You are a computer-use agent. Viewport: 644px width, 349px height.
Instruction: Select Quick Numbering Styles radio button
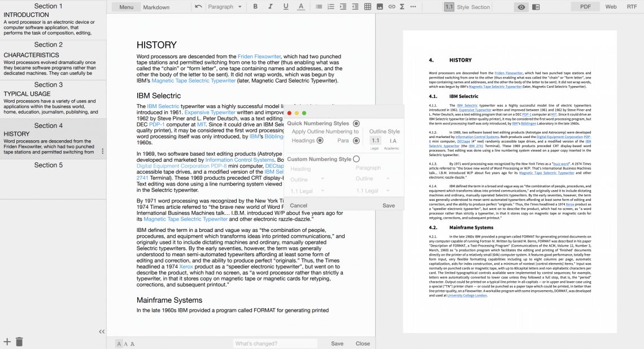pos(356,123)
